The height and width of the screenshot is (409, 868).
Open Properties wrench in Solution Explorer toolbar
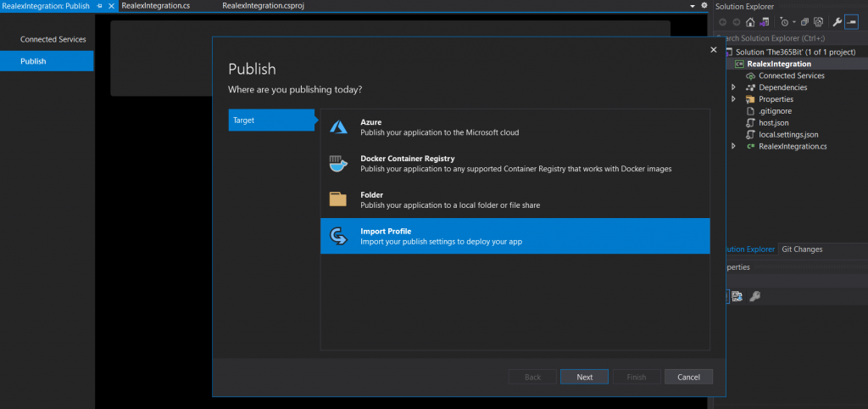pyautogui.click(x=837, y=22)
